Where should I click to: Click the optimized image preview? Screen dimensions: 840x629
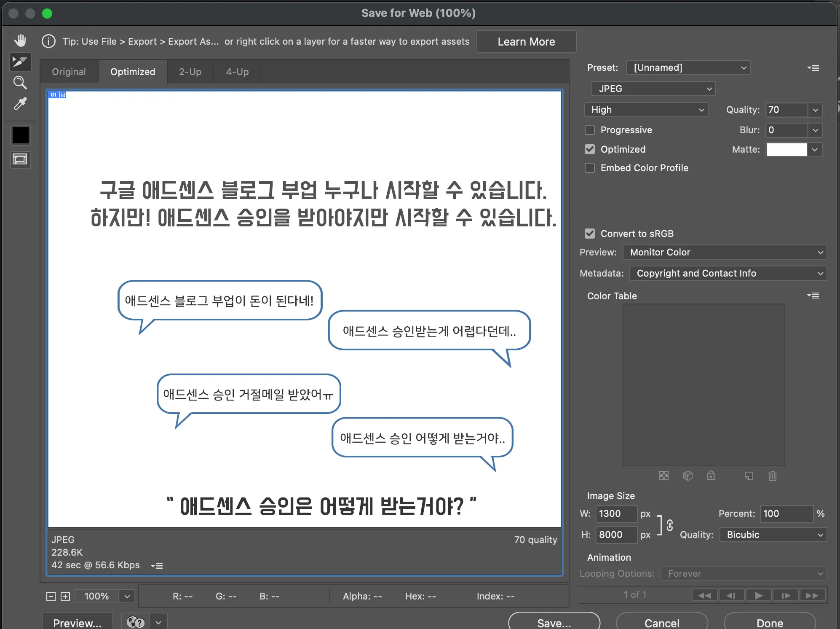[x=305, y=309]
